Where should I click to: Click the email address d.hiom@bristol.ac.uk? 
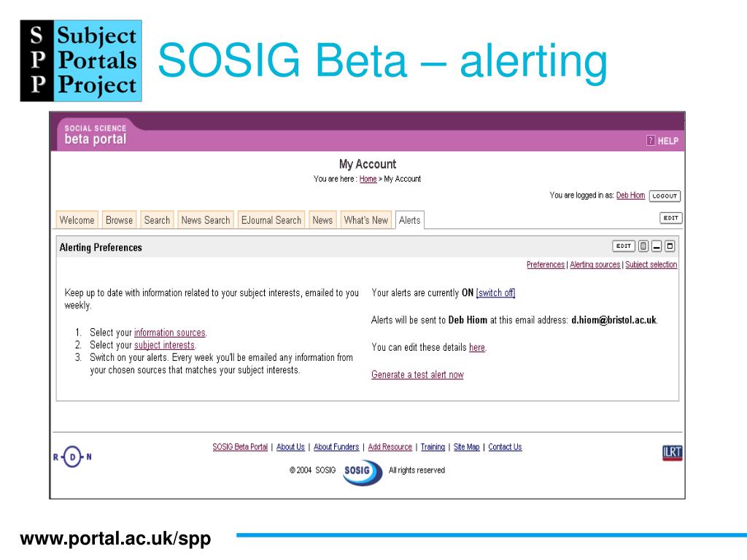click(x=614, y=320)
